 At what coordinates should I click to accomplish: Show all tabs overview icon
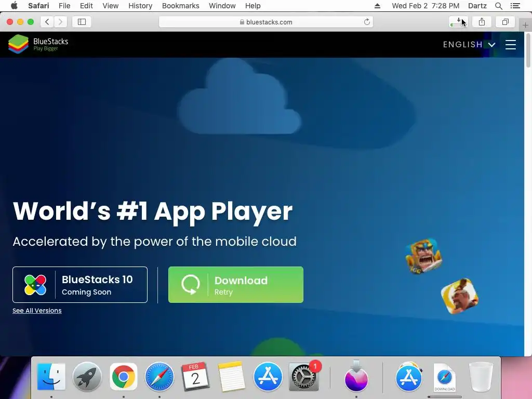pyautogui.click(x=505, y=22)
